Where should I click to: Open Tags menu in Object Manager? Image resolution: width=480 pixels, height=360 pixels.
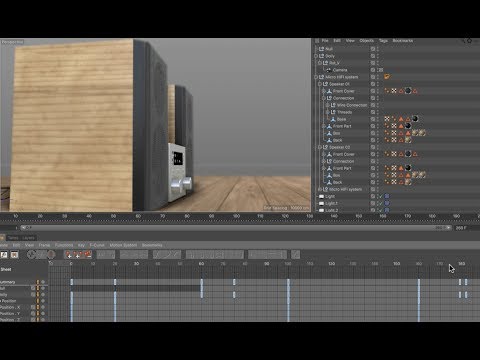[x=383, y=41]
